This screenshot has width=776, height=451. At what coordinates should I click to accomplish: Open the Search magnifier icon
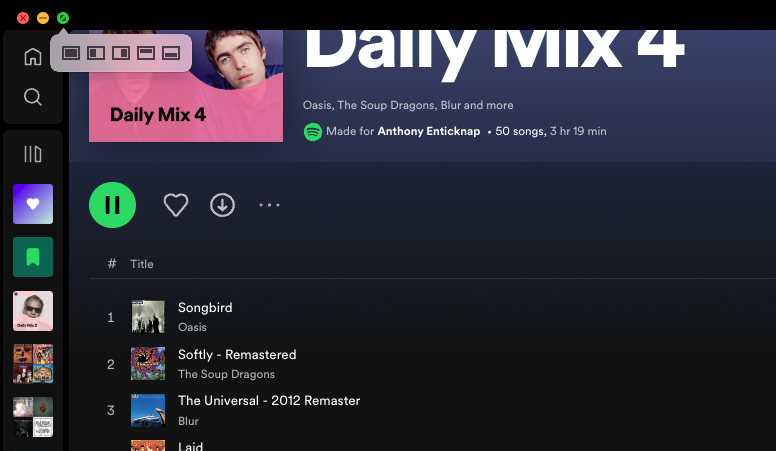click(33, 97)
